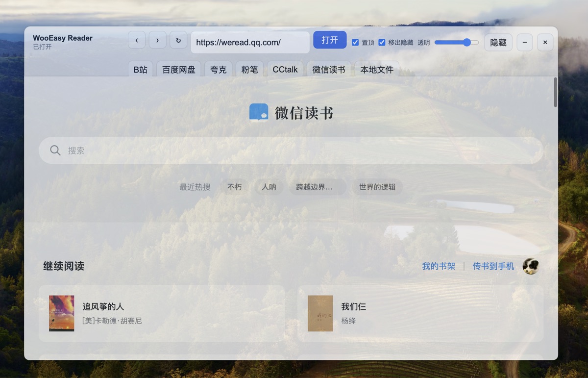Click the 最近热搜 label

[195, 187]
